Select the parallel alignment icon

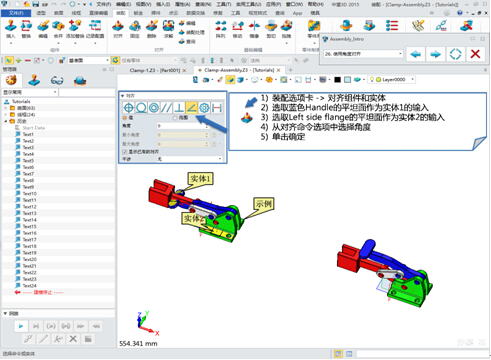coord(166,108)
